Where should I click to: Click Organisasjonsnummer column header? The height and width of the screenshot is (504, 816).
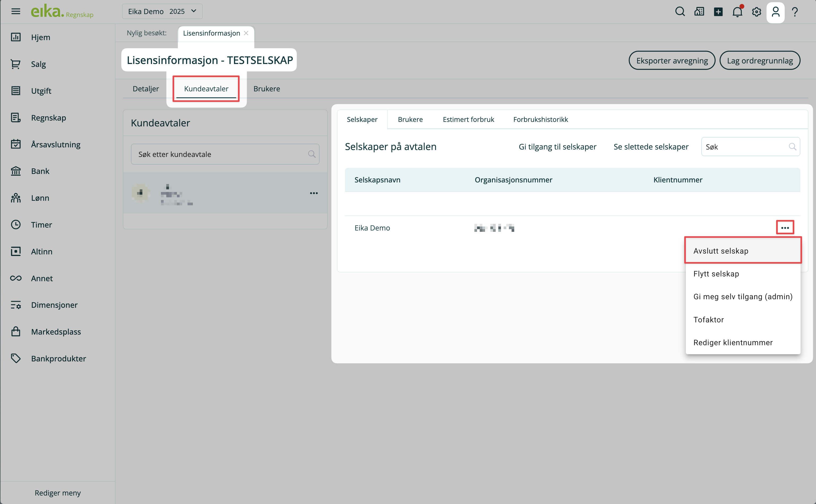point(513,180)
